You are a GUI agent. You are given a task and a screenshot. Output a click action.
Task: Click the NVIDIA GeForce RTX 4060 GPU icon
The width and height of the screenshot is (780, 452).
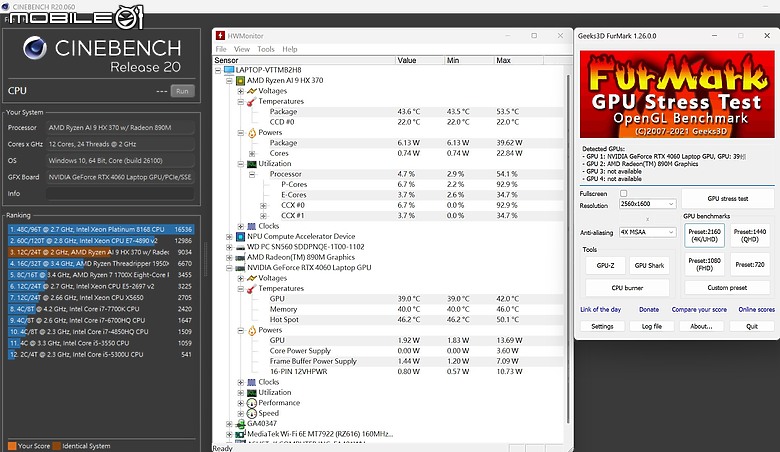pyautogui.click(x=240, y=268)
